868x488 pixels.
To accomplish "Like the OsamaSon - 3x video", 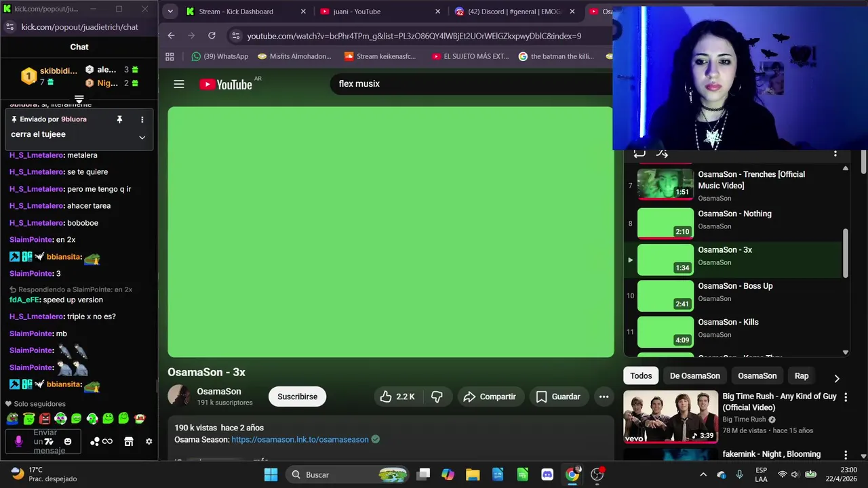I will coord(398,396).
